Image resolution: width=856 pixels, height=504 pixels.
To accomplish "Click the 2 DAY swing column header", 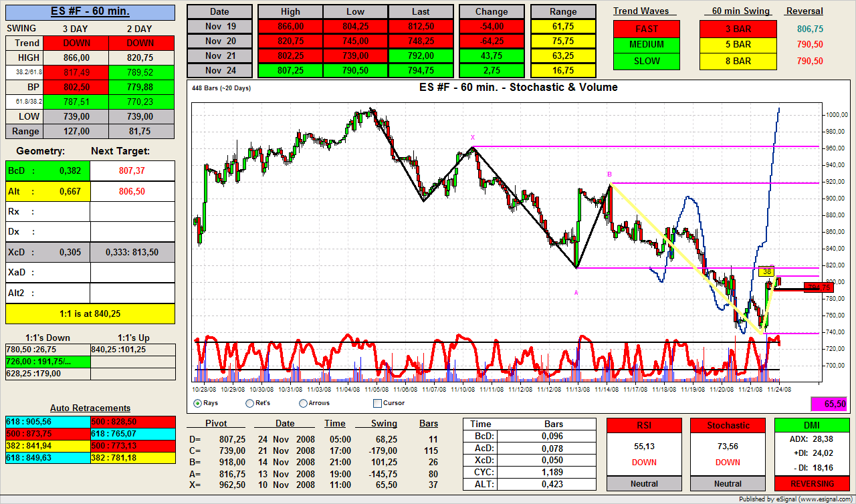I will 138,28.
